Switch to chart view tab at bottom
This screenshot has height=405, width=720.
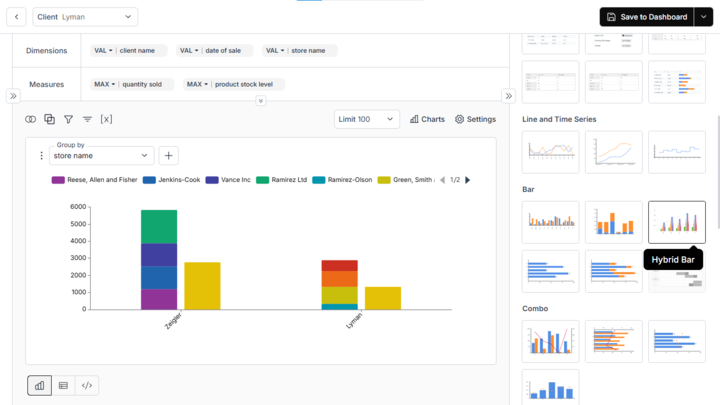pos(39,385)
